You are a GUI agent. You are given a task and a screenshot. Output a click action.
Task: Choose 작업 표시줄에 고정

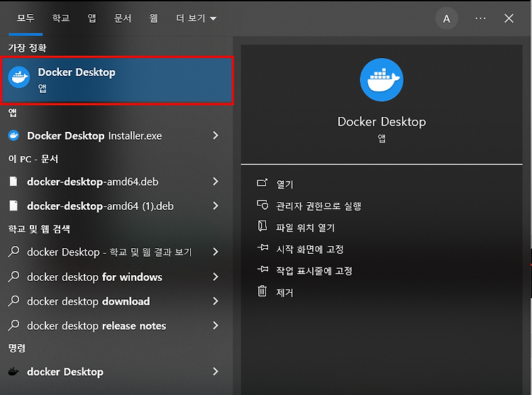click(x=314, y=271)
